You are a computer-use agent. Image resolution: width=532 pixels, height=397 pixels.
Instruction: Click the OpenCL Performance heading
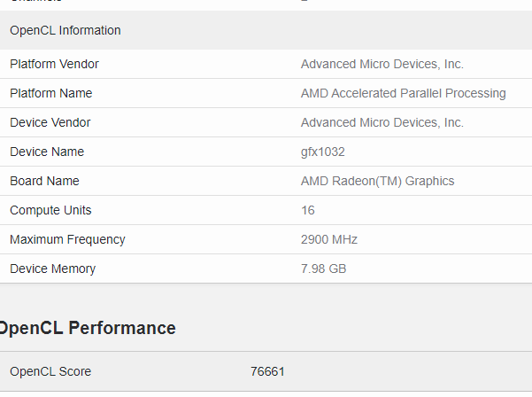point(87,328)
